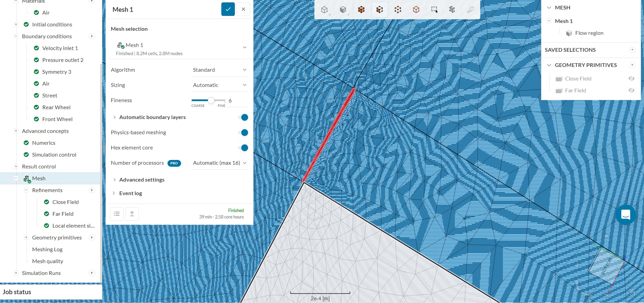Open the Job status panel
This screenshot has width=644, height=303.
click(x=51, y=292)
